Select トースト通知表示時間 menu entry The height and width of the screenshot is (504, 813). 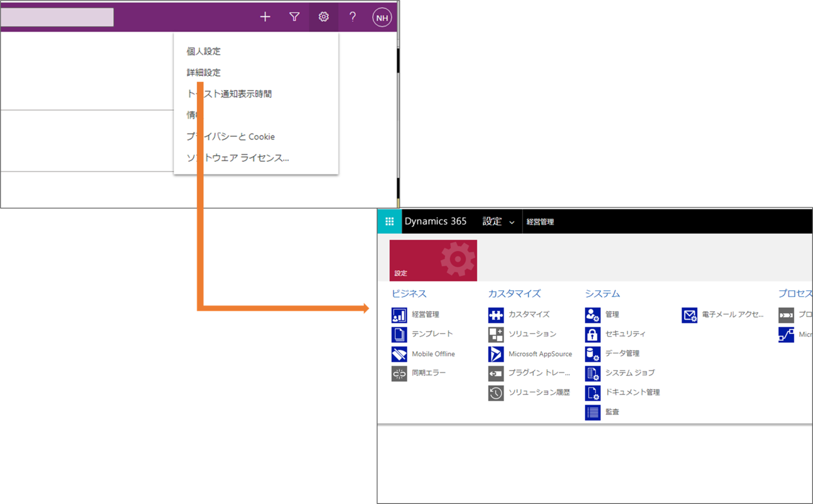pyautogui.click(x=229, y=94)
